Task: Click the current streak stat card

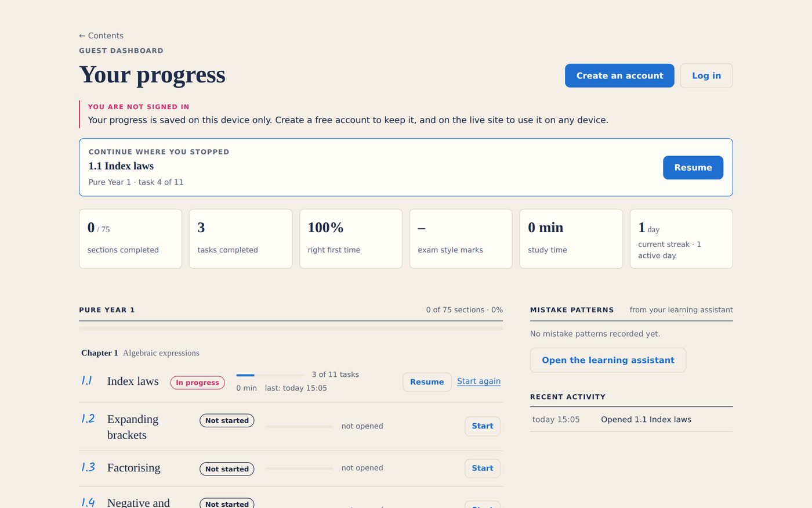Action: [681, 239]
